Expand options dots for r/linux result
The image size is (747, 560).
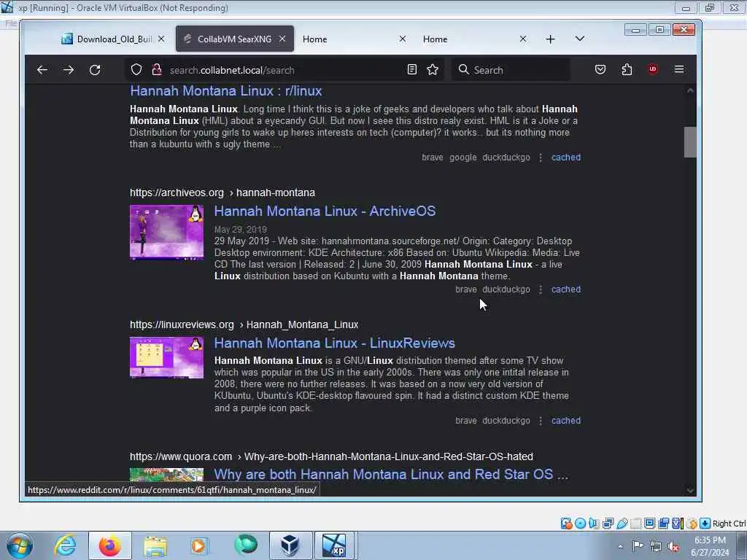[541, 157]
